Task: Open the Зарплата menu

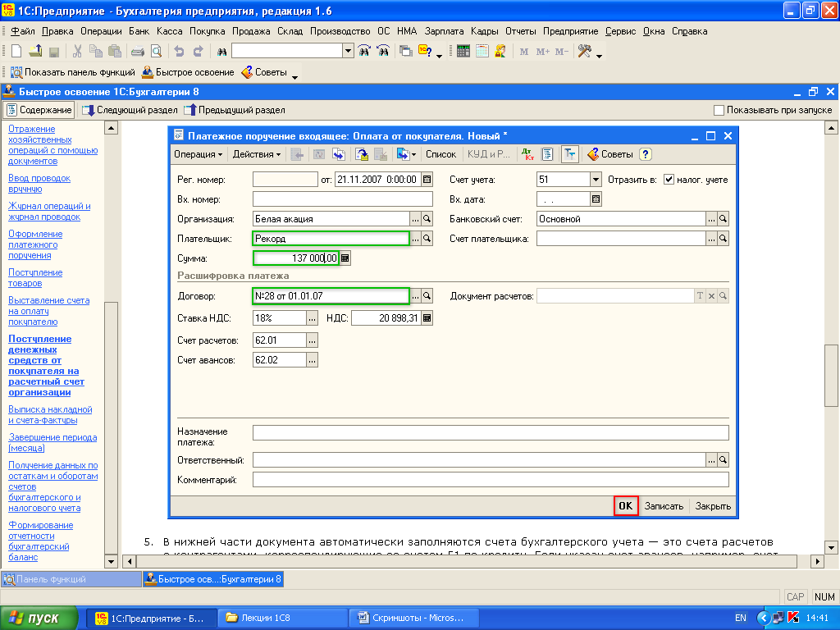Action: (x=444, y=31)
